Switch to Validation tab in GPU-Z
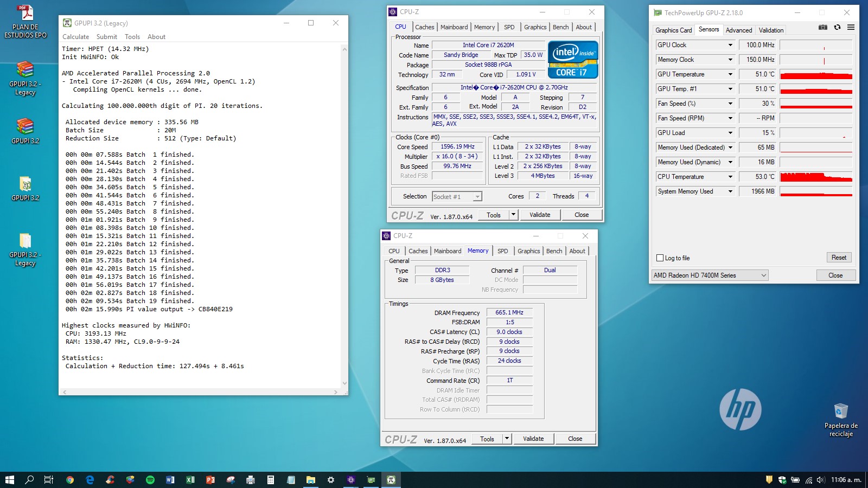This screenshot has height=488, width=868. tap(771, 30)
